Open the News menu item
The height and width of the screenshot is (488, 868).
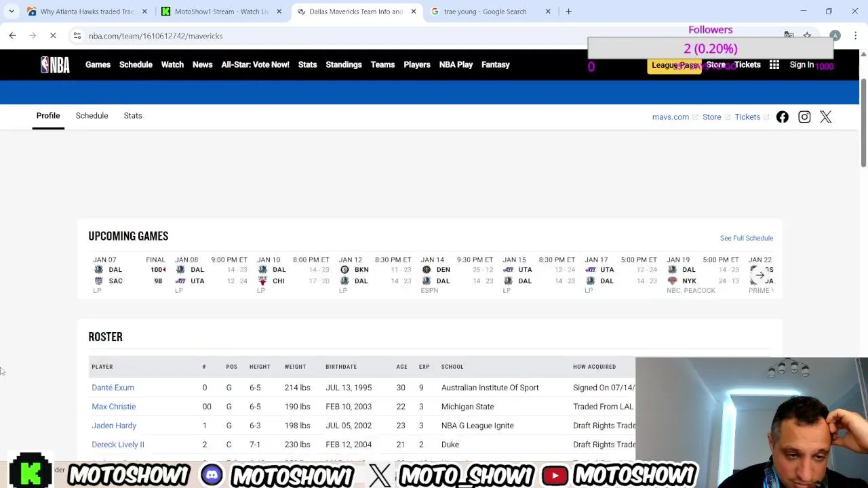(202, 64)
